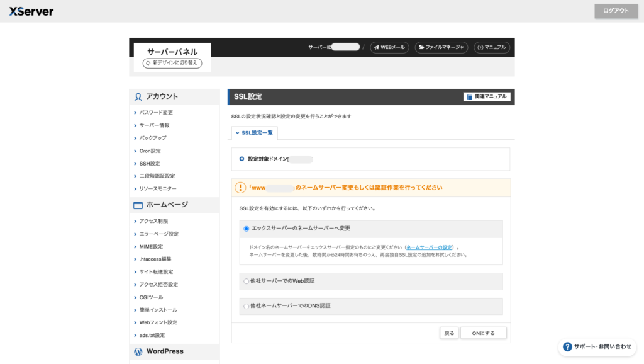Select the 設定対象ドメイン radio marker

point(241,159)
